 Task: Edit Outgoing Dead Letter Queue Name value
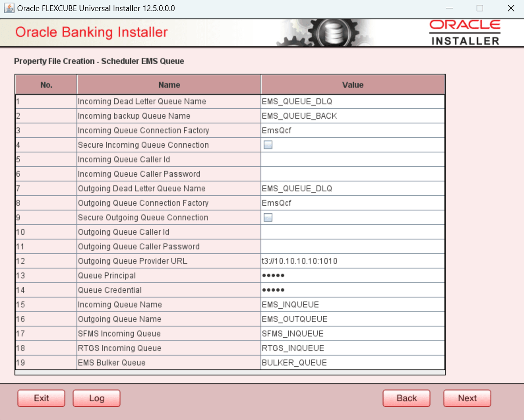click(353, 189)
